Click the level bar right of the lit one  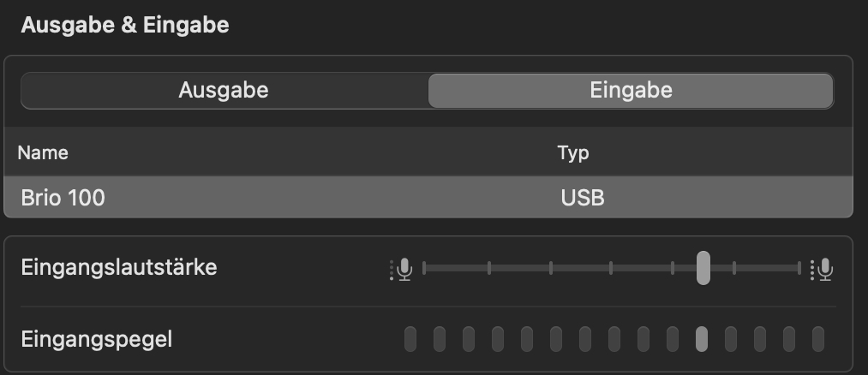coord(731,339)
